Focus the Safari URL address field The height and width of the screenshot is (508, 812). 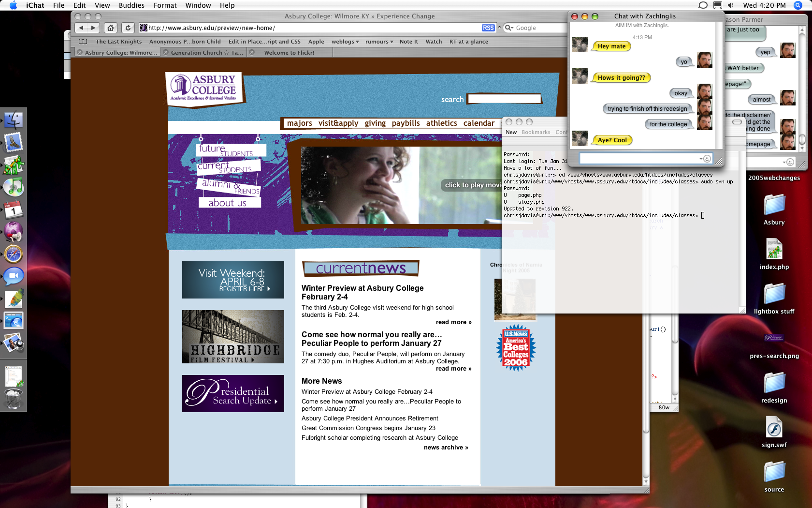tap(314, 28)
